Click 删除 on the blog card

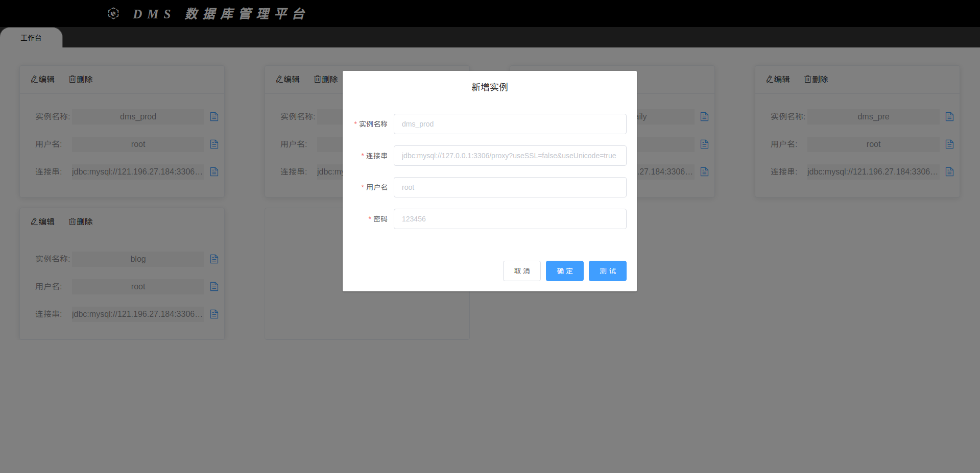(x=81, y=221)
